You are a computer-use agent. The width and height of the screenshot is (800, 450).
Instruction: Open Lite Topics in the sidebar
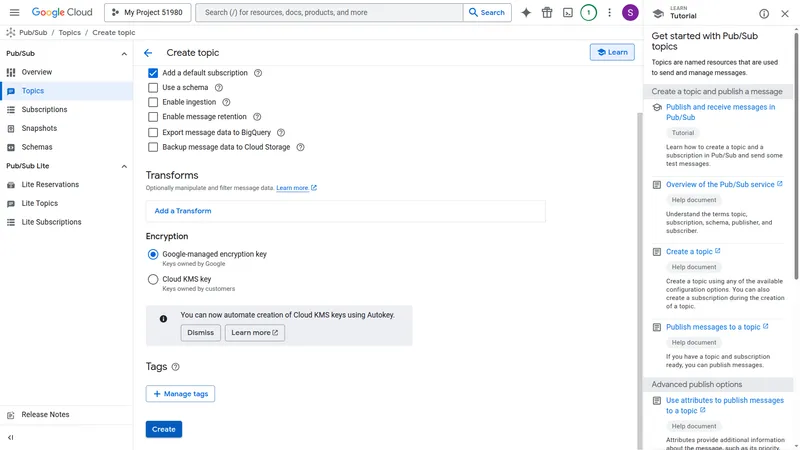[x=66, y=204]
